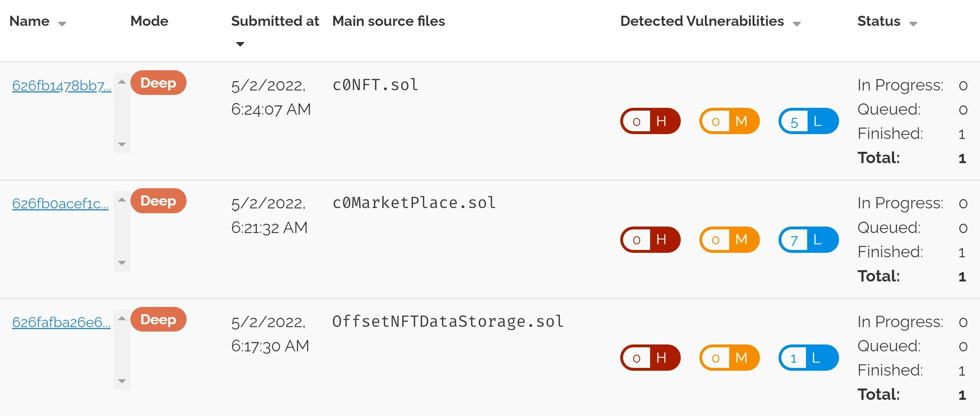Screen dimensions: 980x420
Task: Click the medium severity badge for OffsetNFTDataStorage.sol
Action: (729, 357)
